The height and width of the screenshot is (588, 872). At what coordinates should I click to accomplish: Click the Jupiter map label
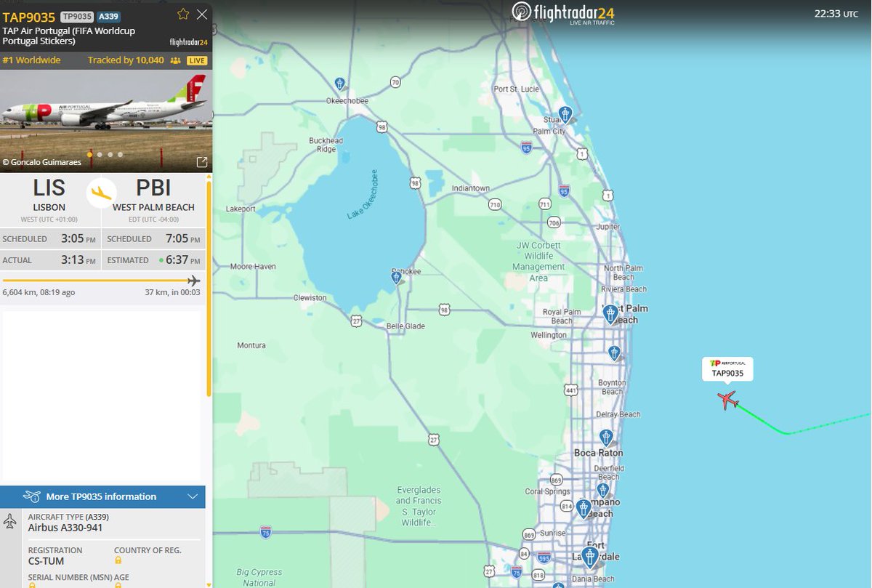tap(607, 227)
